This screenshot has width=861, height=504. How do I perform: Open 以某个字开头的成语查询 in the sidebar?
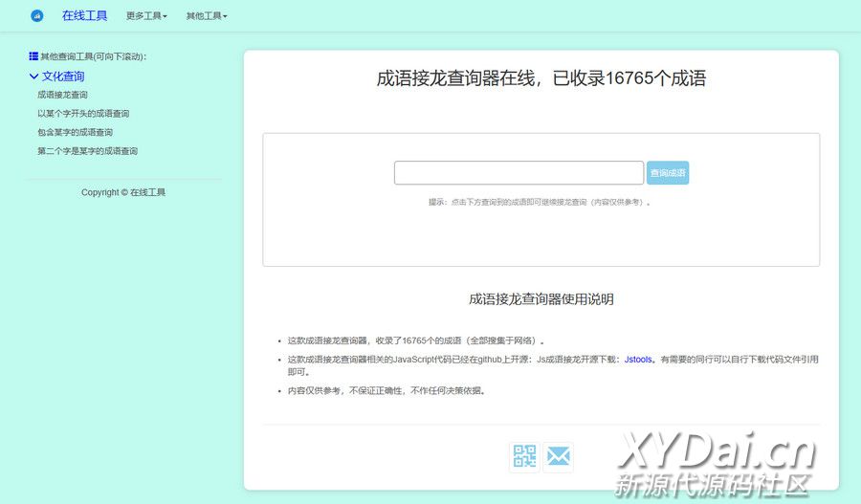(x=83, y=113)
